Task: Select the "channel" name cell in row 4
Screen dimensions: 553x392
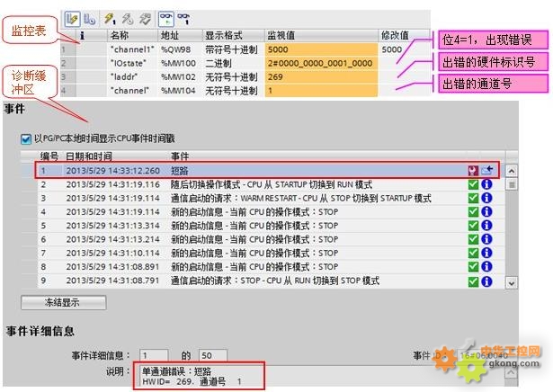Action: pyautogui.click(x=132, y=91)
